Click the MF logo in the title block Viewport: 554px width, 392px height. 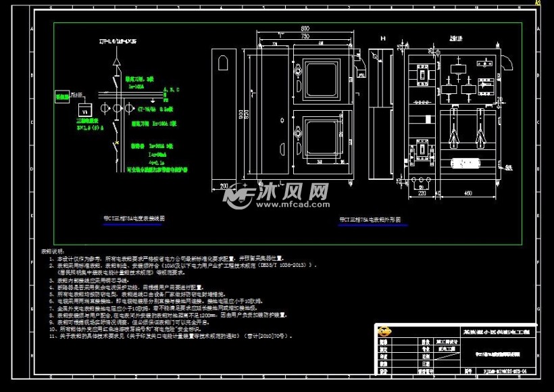(384, 331)
